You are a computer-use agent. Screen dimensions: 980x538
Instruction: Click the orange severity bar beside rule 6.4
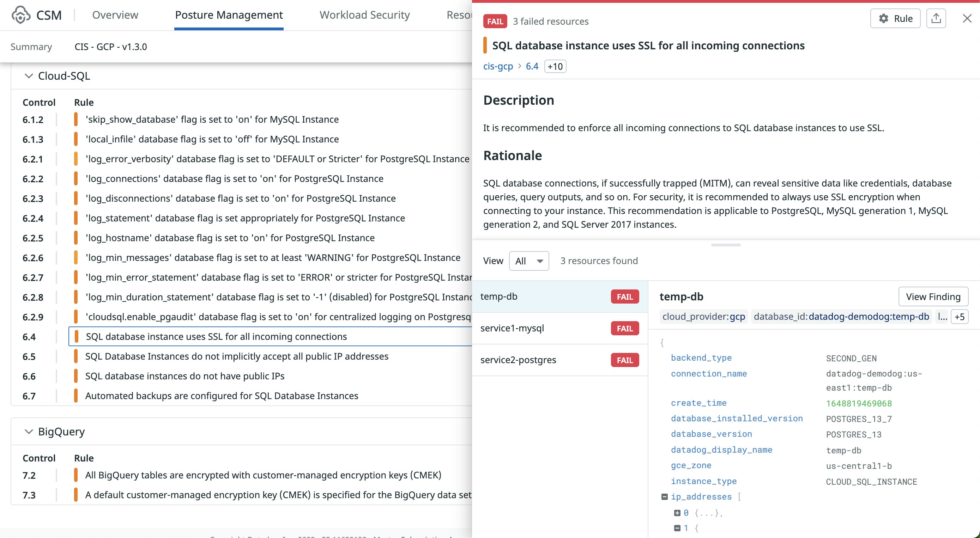coord(77,336)
